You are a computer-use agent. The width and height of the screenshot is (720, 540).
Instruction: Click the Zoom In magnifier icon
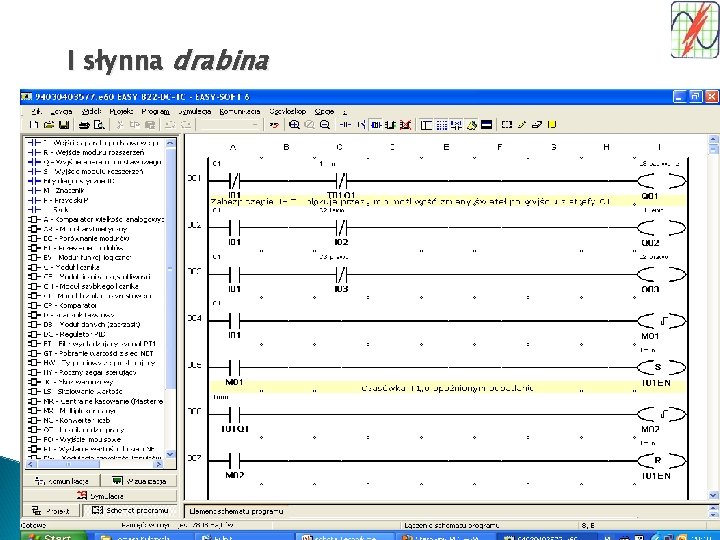pyautogui.click(x=294, y=124)
